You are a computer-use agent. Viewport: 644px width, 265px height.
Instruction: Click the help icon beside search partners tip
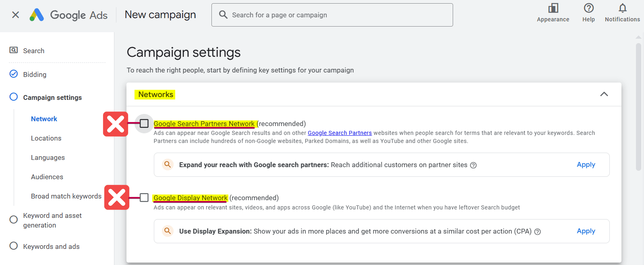474,165
